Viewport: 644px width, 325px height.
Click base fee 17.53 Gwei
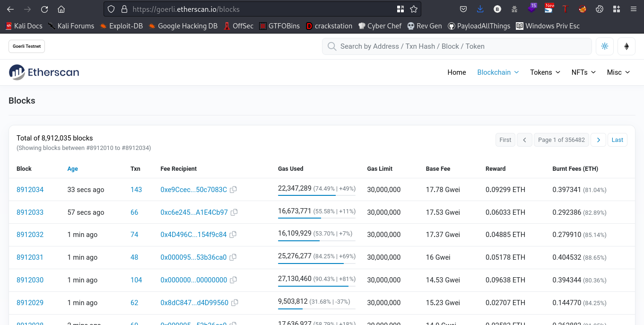pos(443,212)
